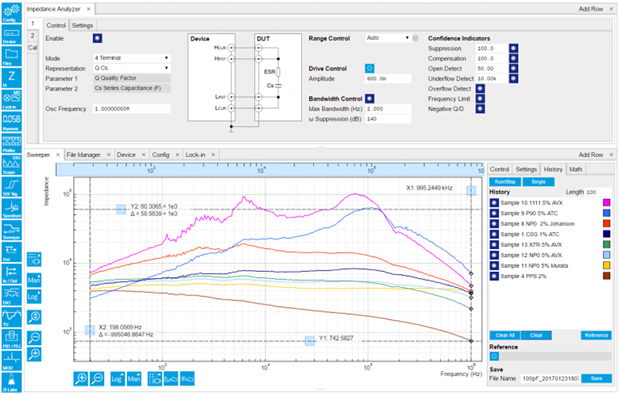Toggle the Enable switch for Impedance Analyzer
Image resolution: width=620 pixels, height=395 pixels.
(97, 38)
